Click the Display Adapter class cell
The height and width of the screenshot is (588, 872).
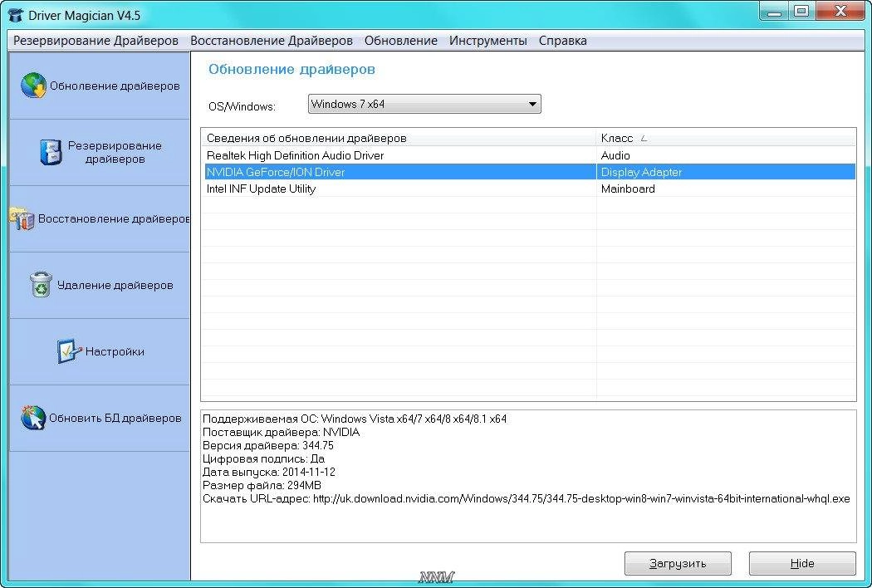coord(641,172)
